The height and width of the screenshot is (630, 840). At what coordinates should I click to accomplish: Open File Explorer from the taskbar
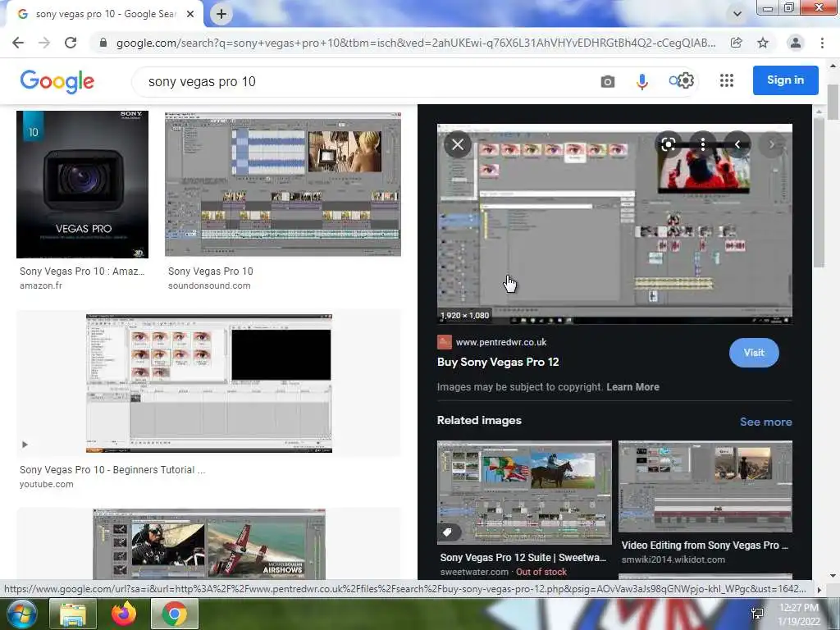pyautogui.click(x=73, y=614)
